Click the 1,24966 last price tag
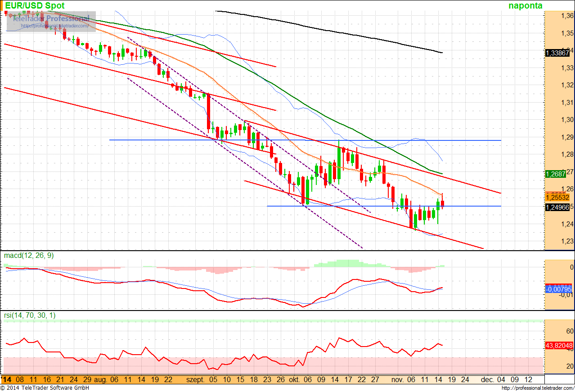 [x=557, y=207]
